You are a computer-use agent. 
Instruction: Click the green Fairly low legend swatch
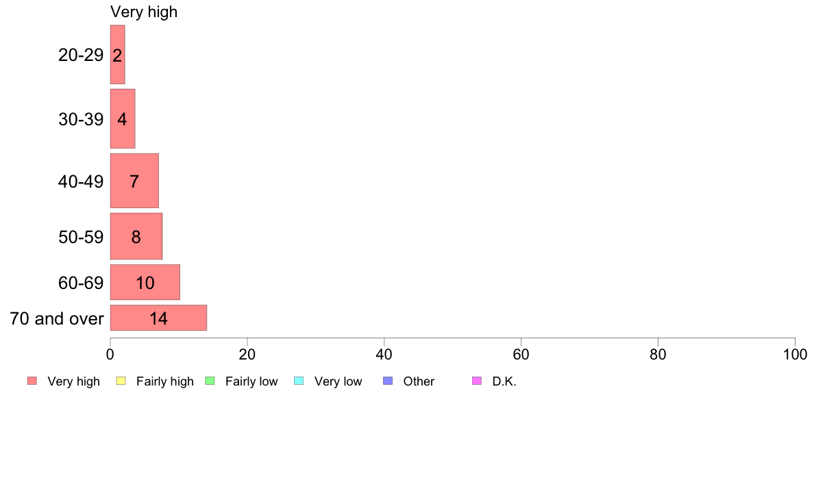pyautogui.click(x=210, y=381)
